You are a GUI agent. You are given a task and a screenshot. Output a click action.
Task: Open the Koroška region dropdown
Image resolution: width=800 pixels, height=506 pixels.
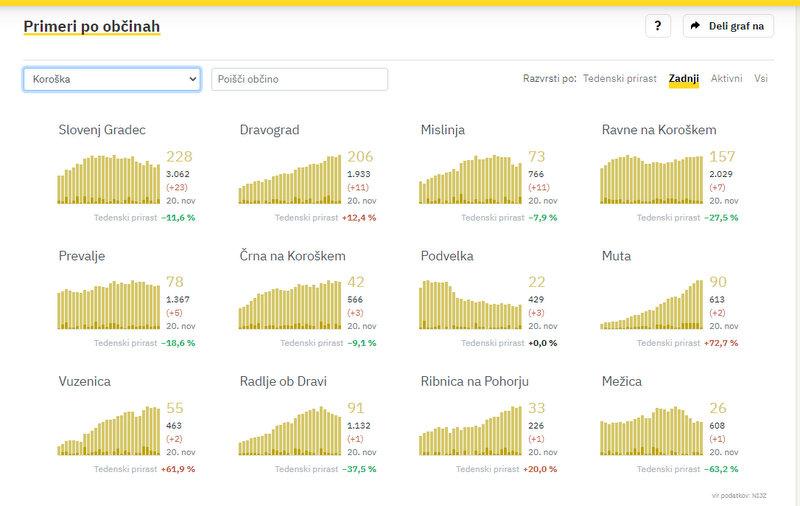tap(112, 79)
